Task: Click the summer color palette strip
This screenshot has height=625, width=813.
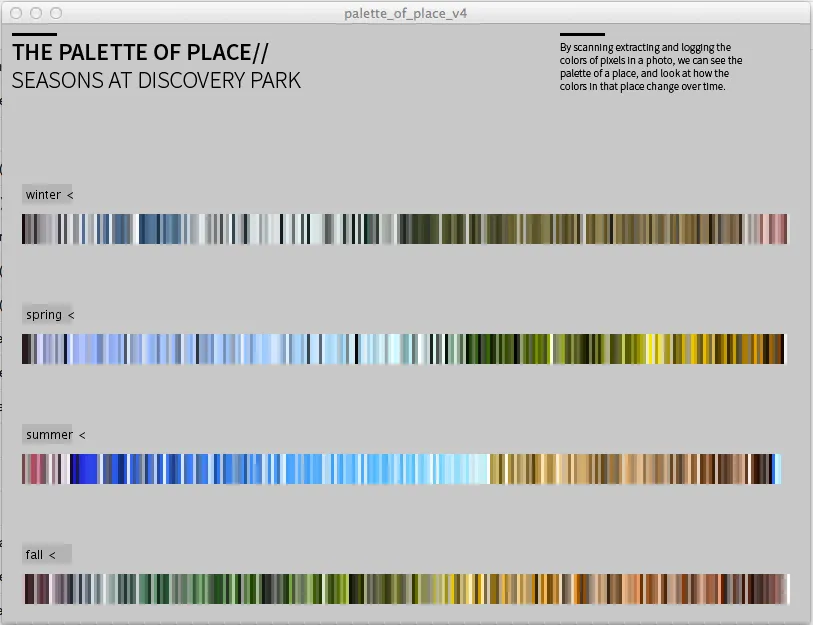Action: pos(402,469)
